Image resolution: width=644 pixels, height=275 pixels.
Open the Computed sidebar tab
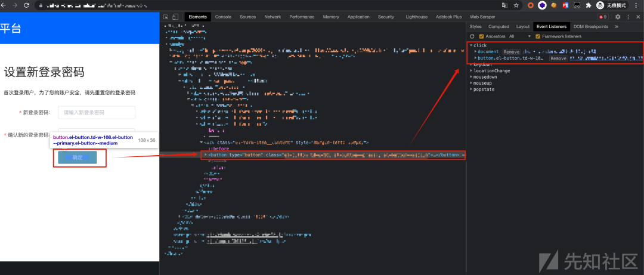pos(499,27)
